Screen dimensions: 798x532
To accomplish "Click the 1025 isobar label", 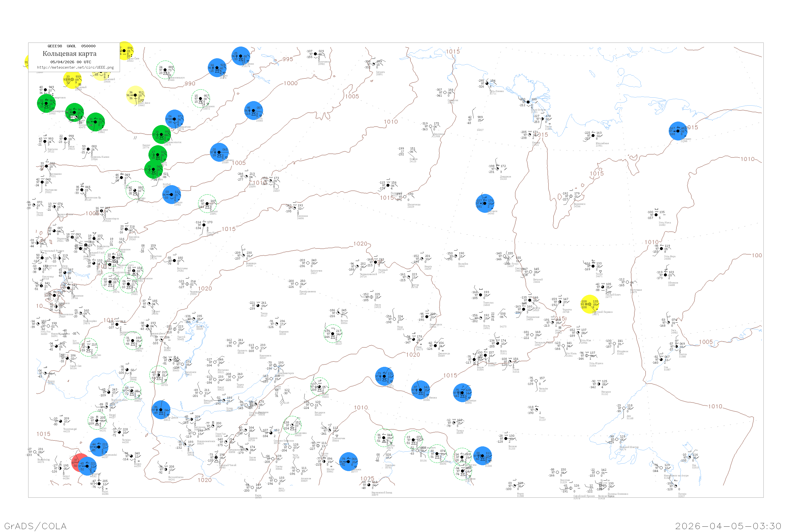I will pyautogui.click(x=367, y=478).
